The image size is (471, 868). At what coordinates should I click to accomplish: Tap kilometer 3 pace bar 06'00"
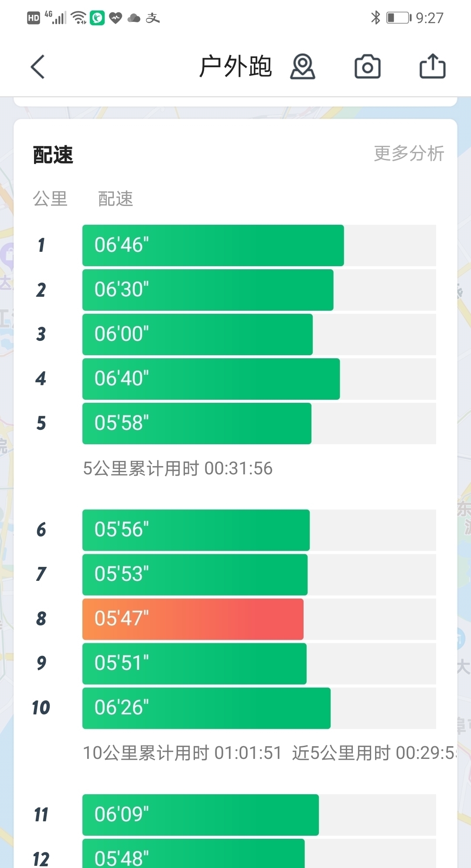[197, 334]
